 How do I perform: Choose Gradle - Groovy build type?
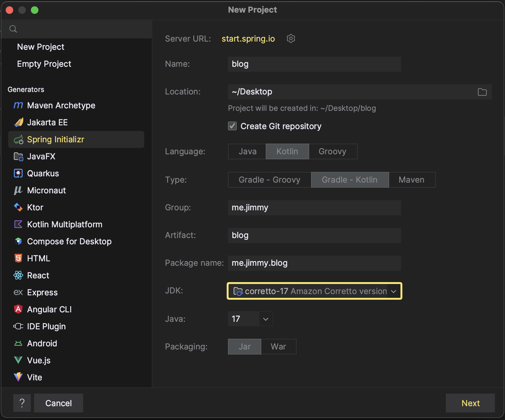click(x=270, y=180)
